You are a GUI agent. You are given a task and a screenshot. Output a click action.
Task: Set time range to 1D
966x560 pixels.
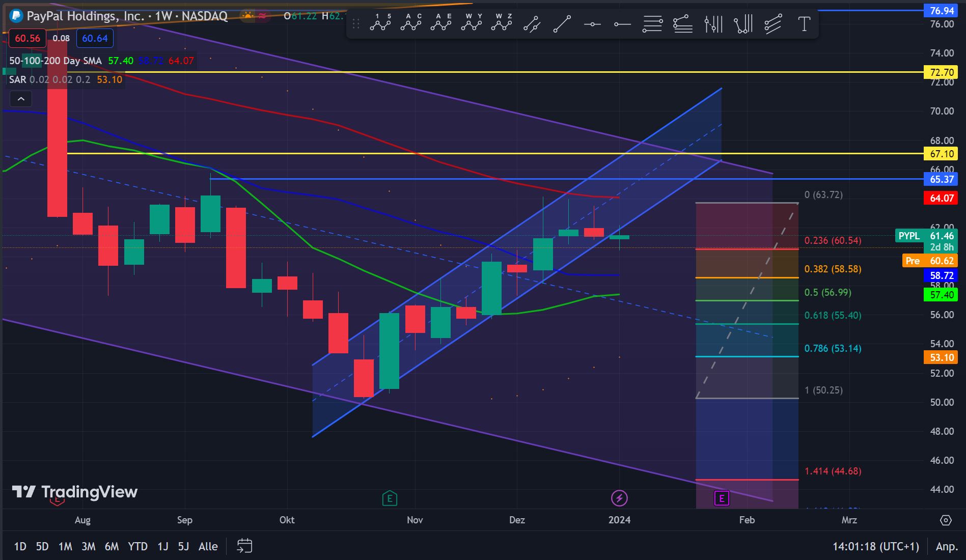click(20, 546)
